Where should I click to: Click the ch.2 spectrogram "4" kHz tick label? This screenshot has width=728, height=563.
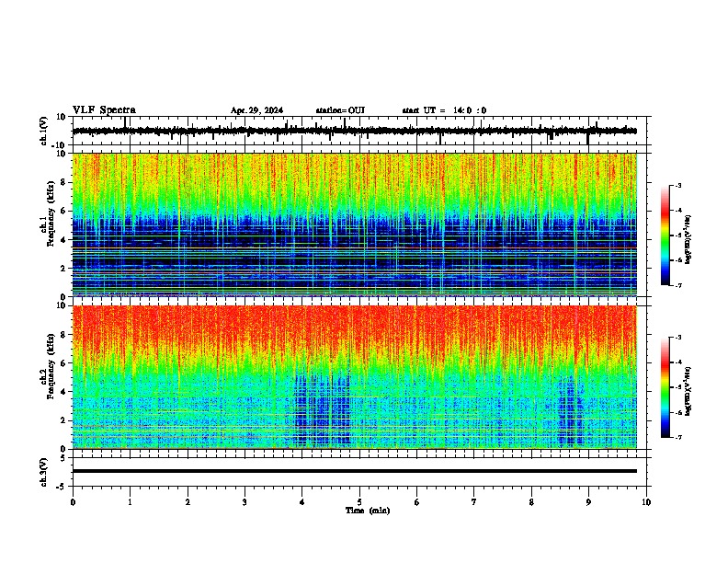click(63, 392)
